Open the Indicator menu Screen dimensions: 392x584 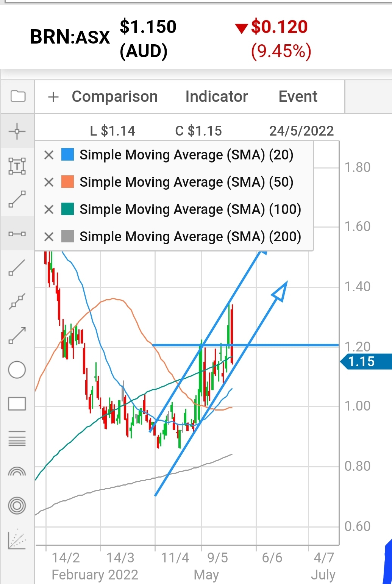[217, 97]
